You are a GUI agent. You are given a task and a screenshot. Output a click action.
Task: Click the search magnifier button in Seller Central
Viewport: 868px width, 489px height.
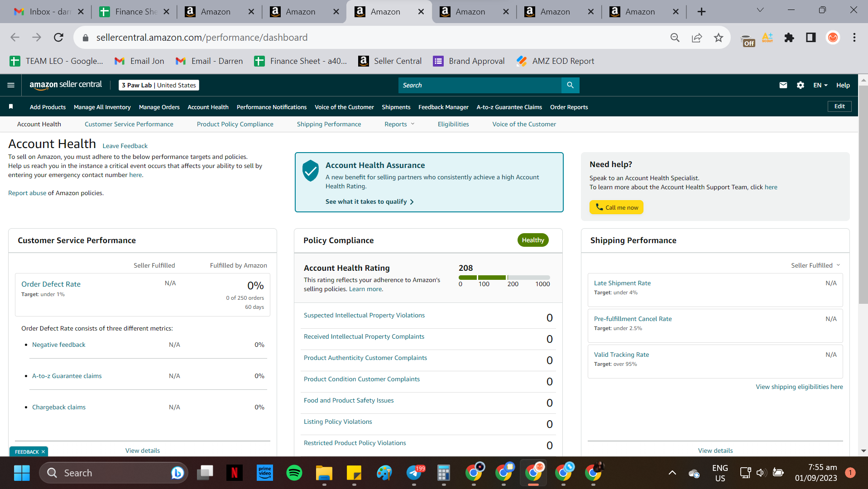pos(570,85)
